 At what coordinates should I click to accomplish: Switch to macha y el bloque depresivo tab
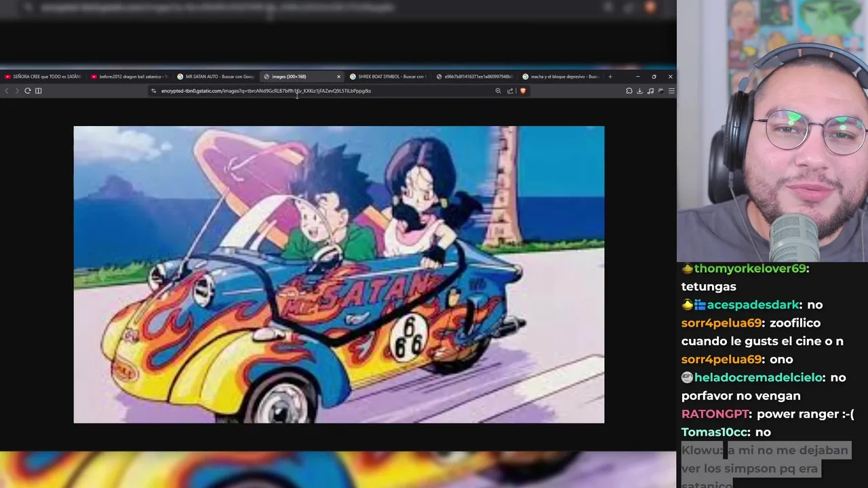pos(561,77)
